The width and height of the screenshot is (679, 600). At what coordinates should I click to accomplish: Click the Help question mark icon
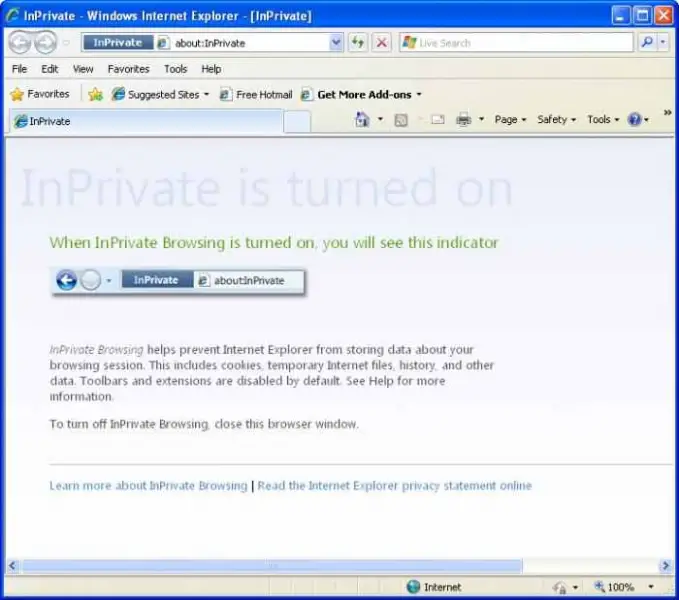[x=634, y=119]
